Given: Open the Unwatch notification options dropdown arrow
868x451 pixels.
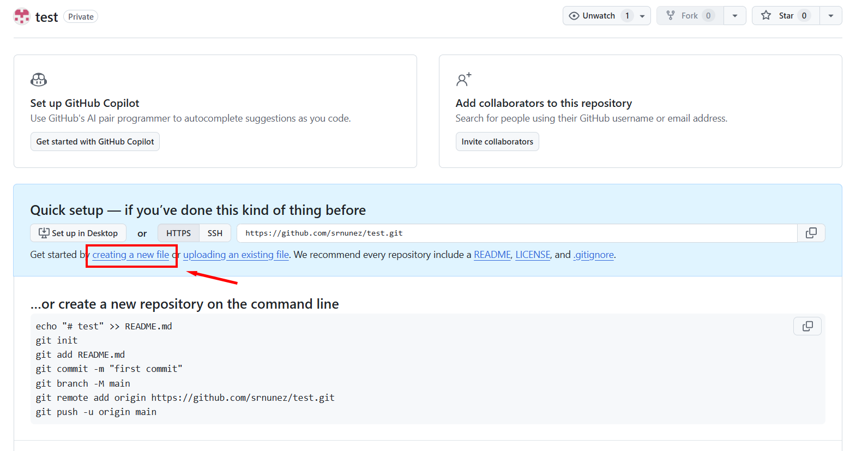Looking at the screenshot, I should [x=642, y=16].
